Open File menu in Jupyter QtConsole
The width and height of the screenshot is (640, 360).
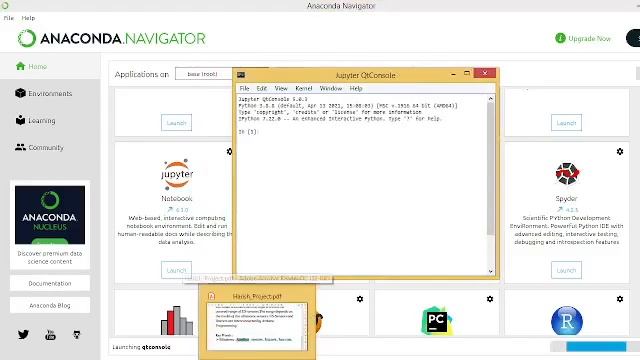coord(244,88)
